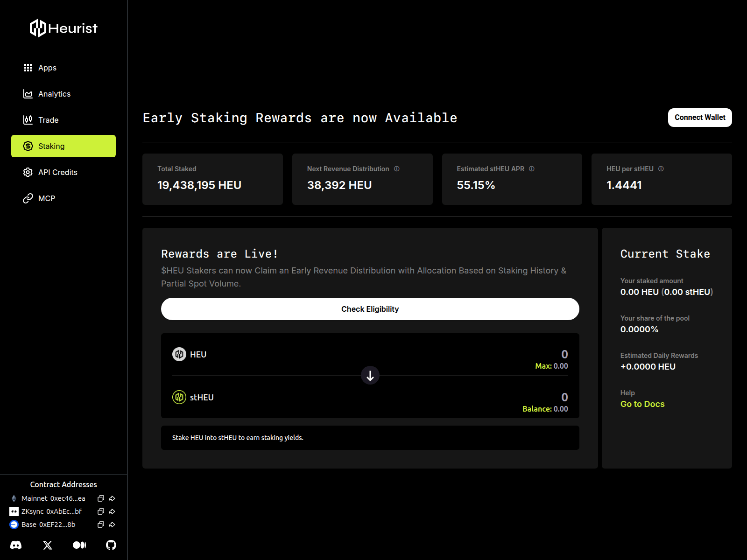
Task: Click the HEU token icon
Action: (179, 354)
